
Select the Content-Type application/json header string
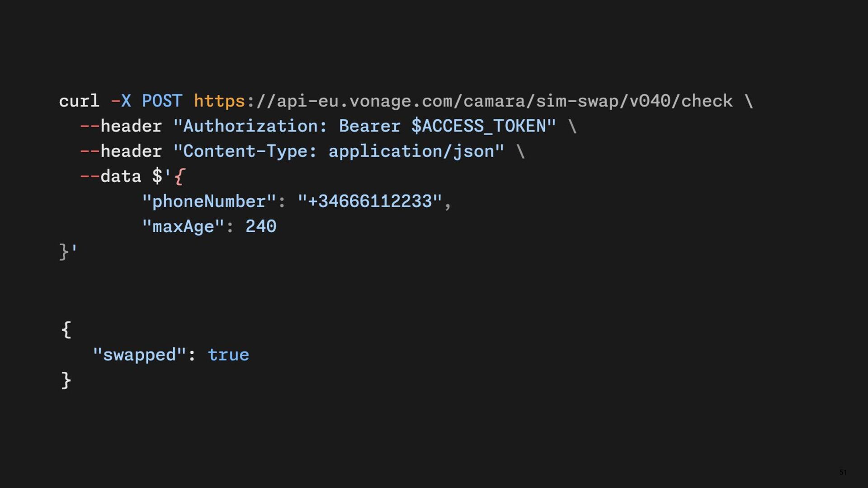point(339,151)
